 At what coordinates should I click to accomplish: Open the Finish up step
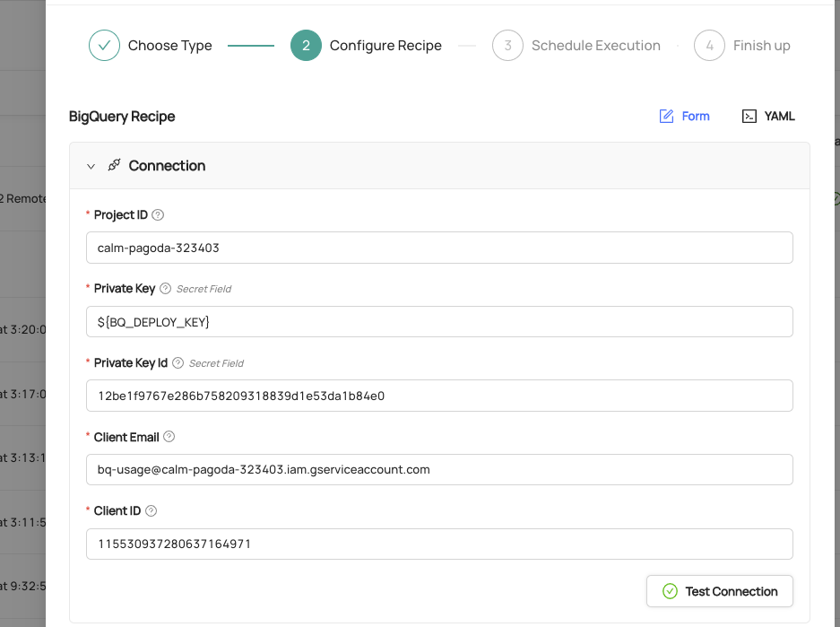pyautogui.click(x=761, y=45)
